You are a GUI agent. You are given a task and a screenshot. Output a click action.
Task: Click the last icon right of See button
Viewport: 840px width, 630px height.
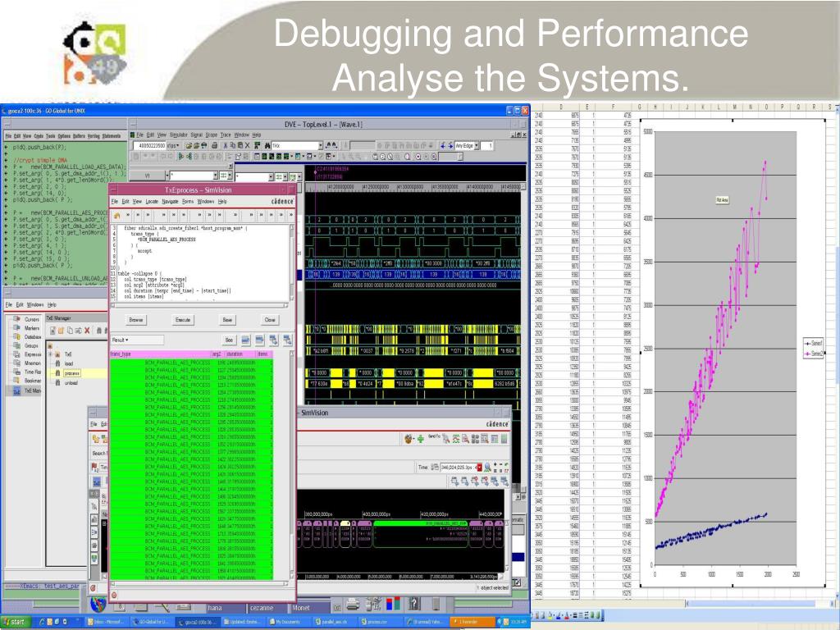pos(287,340)
